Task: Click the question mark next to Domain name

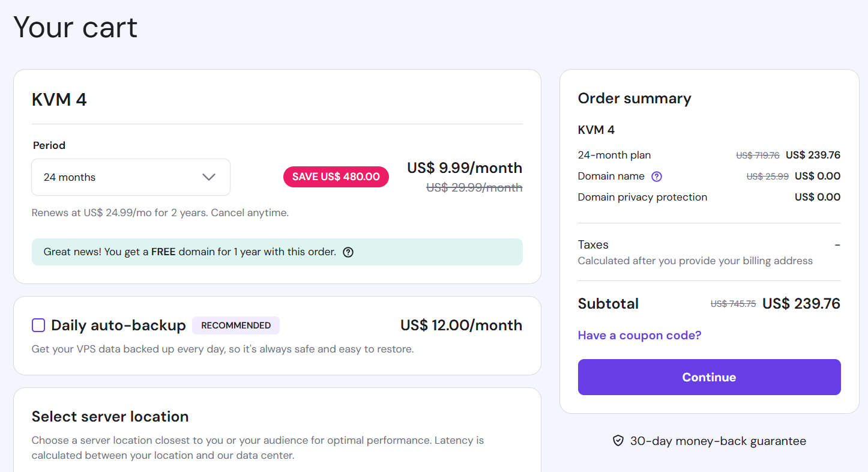Action: tap(657, 177)
